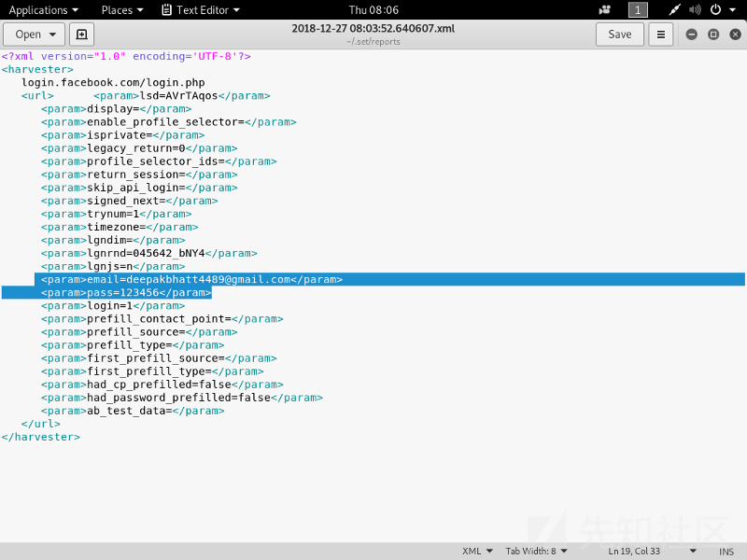The image size is (747, 560).
Task: Click the trynum=1 line
Action: [116, 214]
